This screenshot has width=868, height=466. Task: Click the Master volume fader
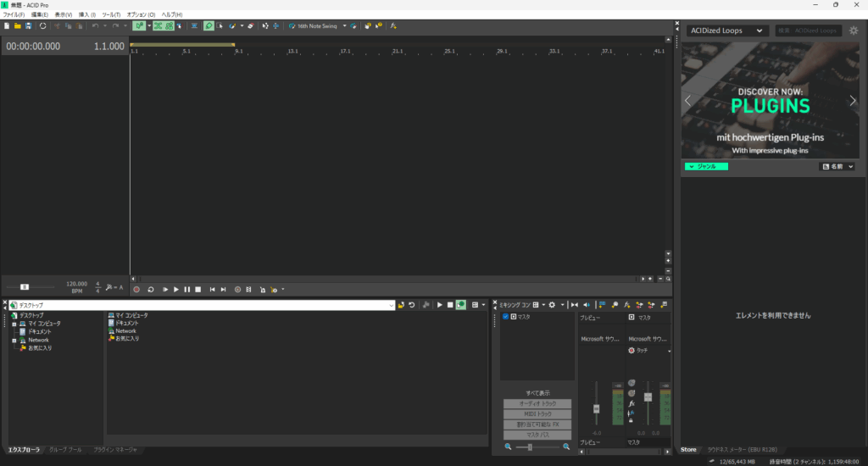tap(648, 397)
